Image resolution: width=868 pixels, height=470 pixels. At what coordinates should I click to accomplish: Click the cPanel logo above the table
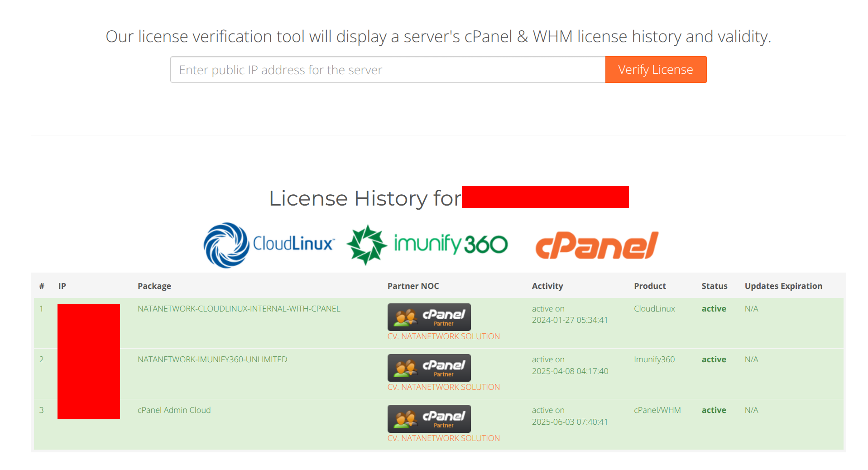pyautogui.click(x=596, y=245)
